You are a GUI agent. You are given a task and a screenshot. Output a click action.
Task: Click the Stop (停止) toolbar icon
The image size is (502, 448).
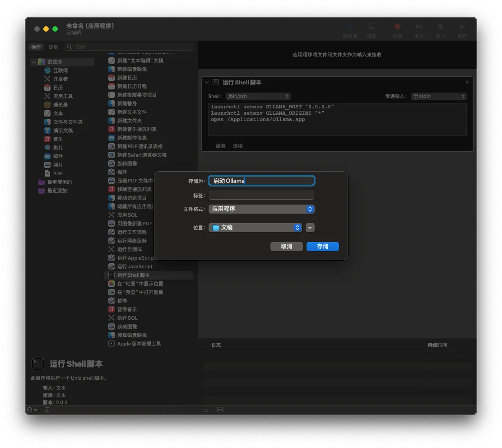tap(441, 30)
